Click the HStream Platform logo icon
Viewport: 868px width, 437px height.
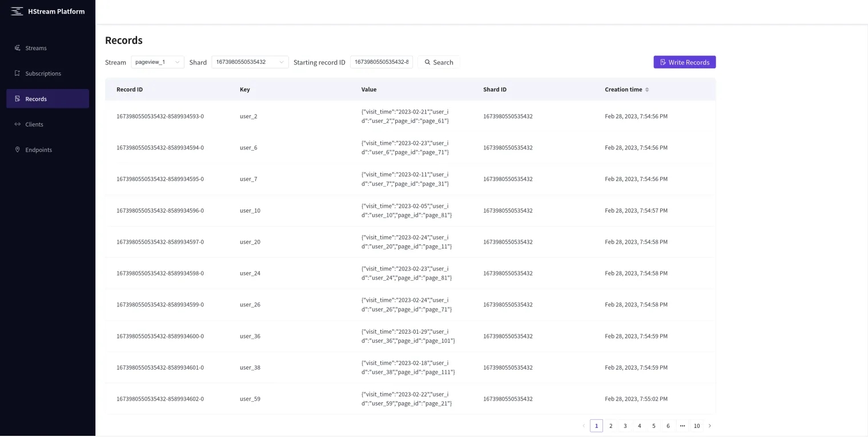point(17,11)
